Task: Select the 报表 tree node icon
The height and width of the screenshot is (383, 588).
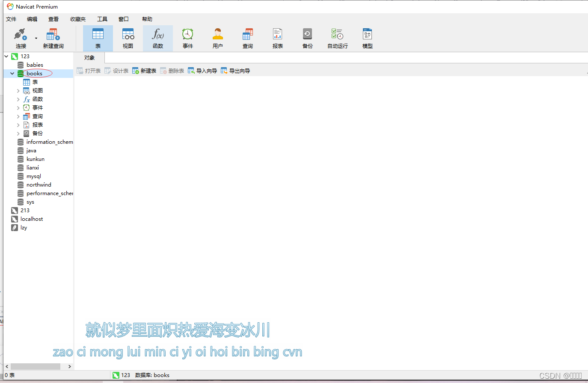Action: (27, 125)
